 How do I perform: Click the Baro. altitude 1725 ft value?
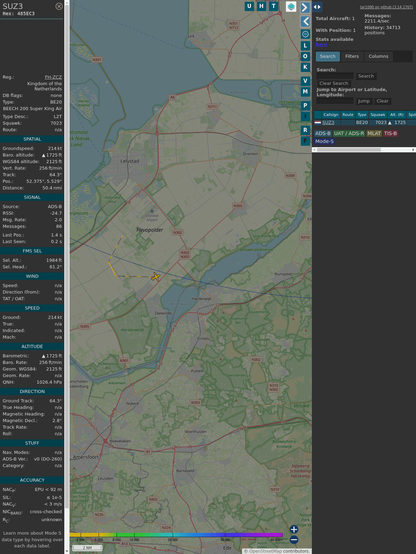(x=52, y=155)
